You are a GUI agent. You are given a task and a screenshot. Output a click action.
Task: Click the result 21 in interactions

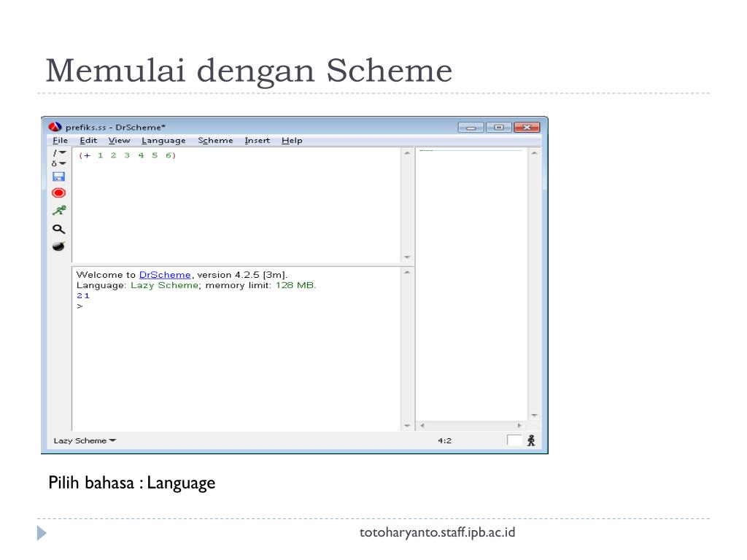[x=83, y=296]
